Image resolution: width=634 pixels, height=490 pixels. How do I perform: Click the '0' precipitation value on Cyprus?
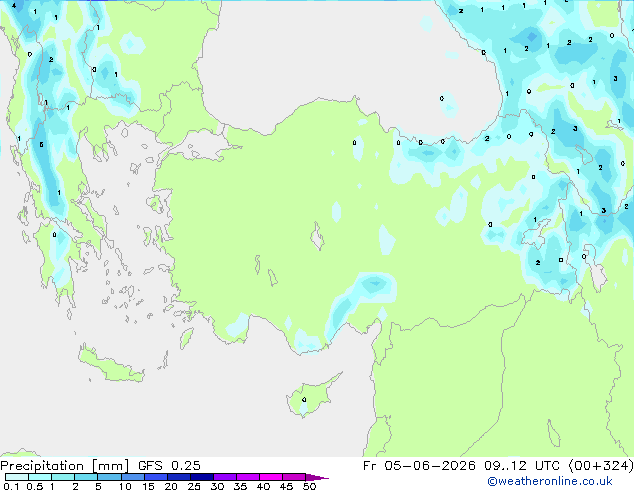coord(304,400)
